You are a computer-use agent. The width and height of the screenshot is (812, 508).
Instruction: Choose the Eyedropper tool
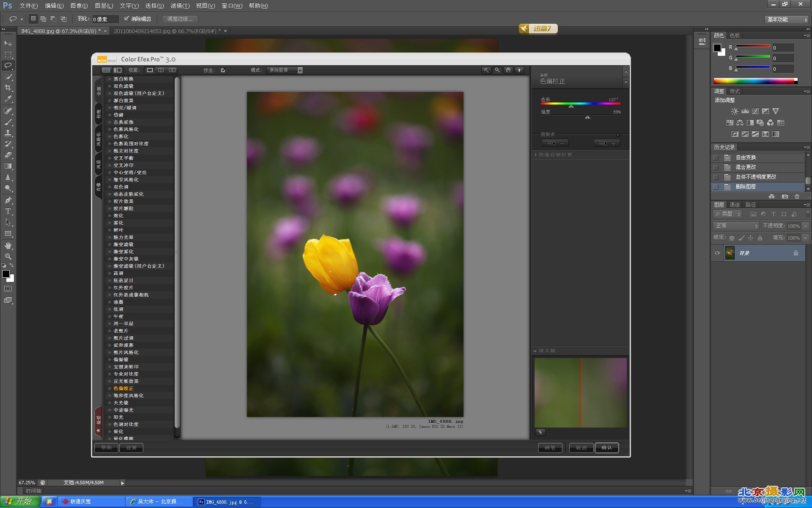pyautogui.click(x=8, y=99)
